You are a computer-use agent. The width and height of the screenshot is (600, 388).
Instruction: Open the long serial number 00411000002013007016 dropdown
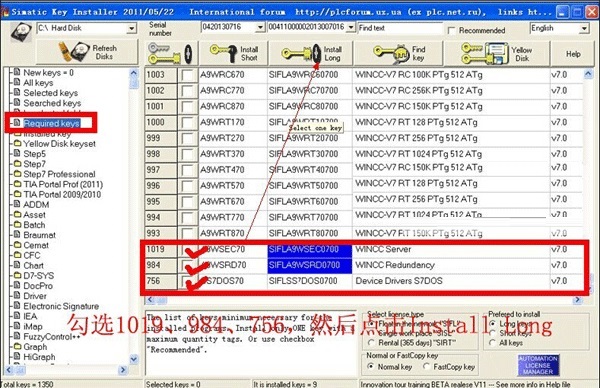click(350, 27)
